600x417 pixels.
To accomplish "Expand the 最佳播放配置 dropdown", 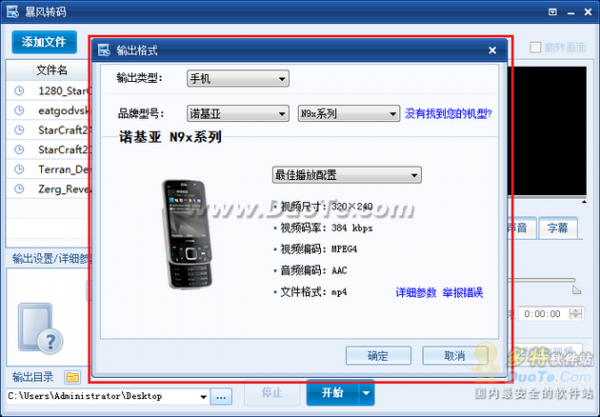I will pos(347,175).
